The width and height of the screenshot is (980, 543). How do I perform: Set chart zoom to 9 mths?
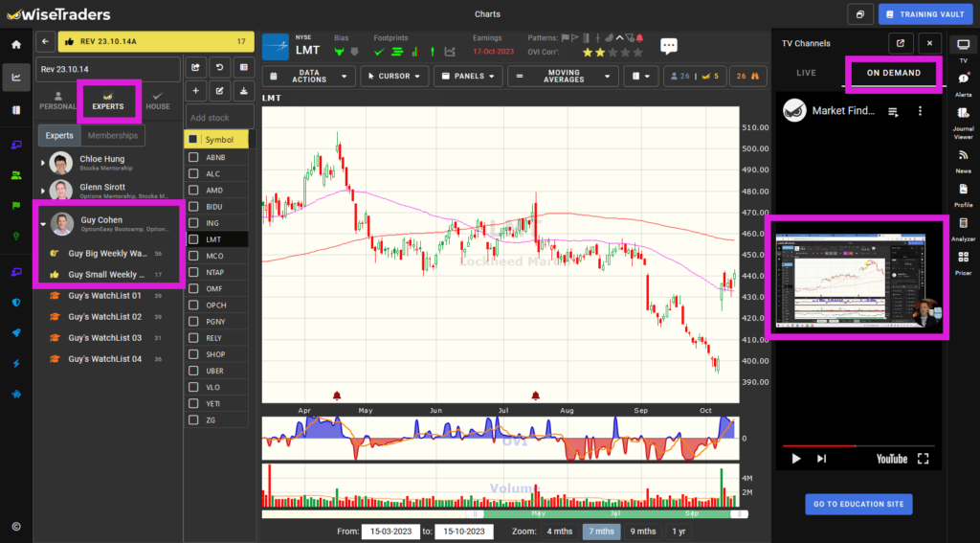(x=643, y=532)
